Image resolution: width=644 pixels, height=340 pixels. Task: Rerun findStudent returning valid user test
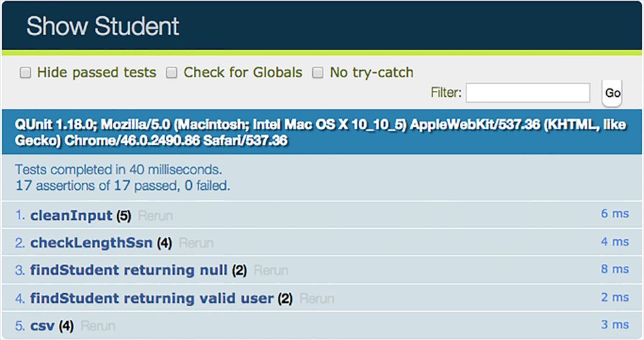[x=317, y=299]
